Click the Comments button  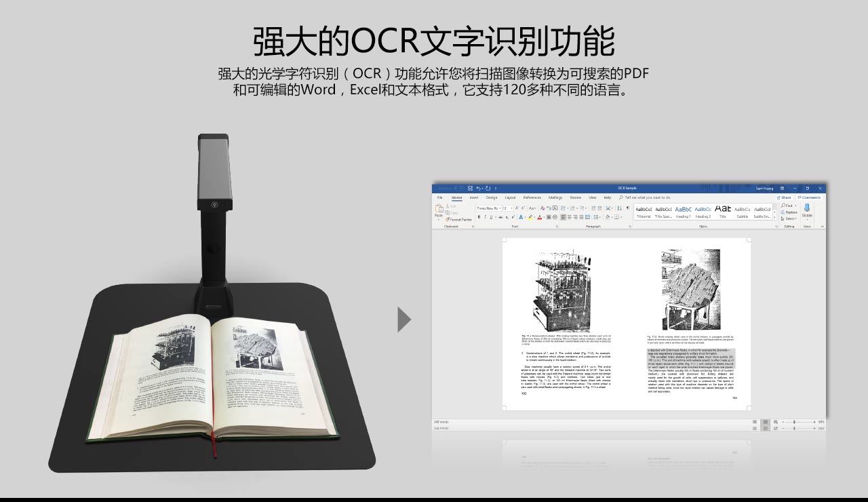tap(810, 197)
